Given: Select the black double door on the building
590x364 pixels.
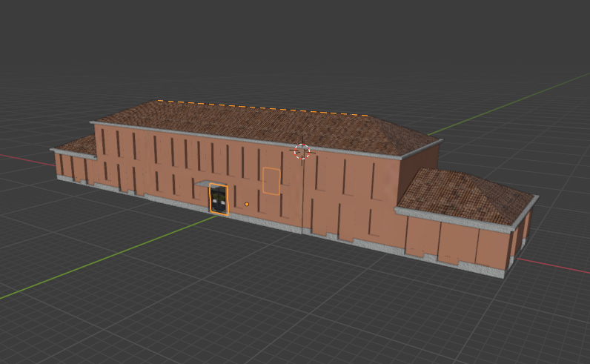Looking at the screenshot, I should coord(219,199).
